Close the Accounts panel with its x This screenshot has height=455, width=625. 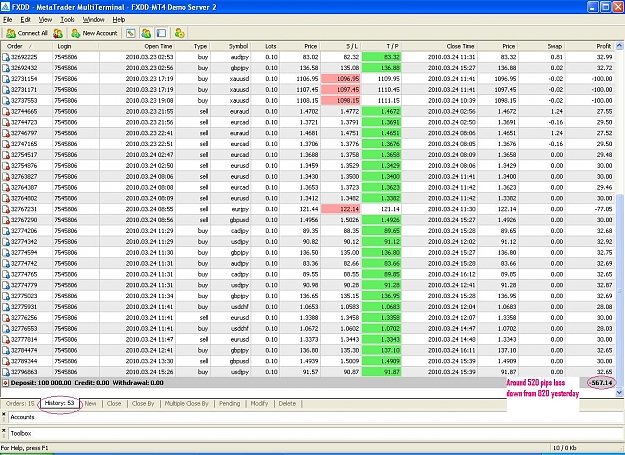tap(4, 414)
